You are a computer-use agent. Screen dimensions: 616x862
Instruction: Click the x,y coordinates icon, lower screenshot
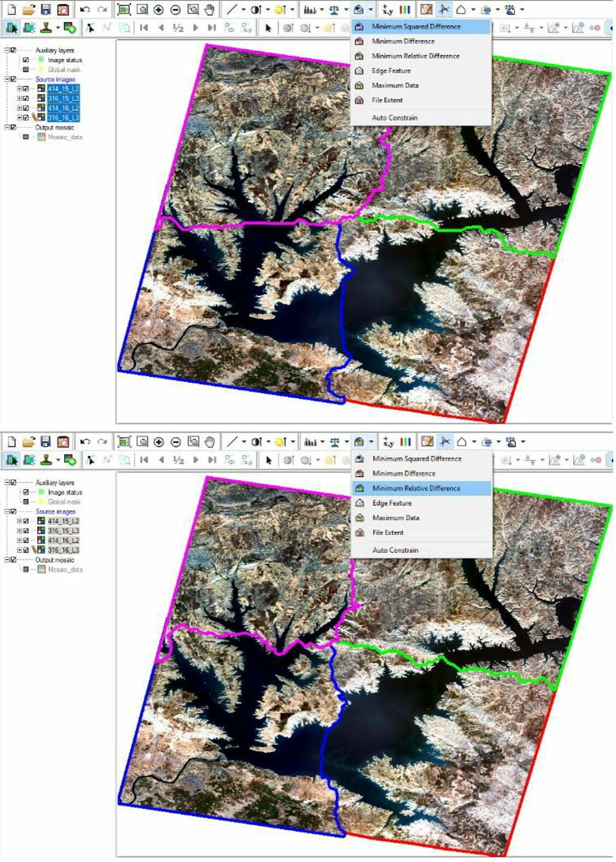[388, 442]
